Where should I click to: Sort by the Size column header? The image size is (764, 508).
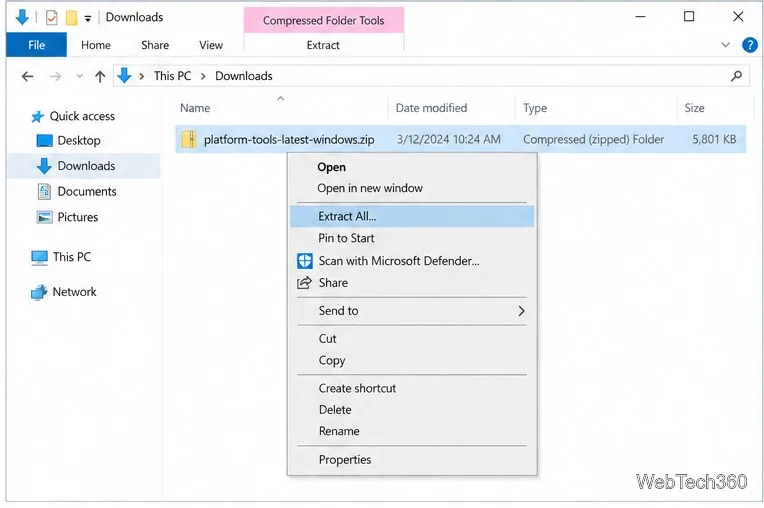pos(694,108)
